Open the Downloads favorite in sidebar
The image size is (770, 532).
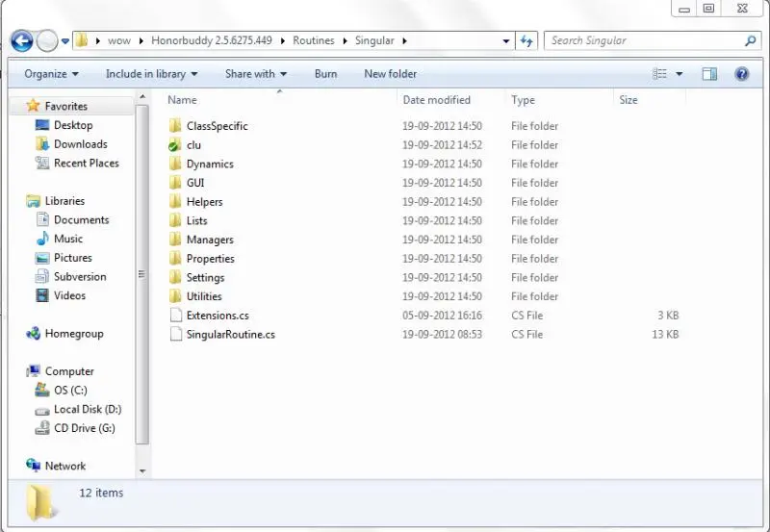point(80,144)
